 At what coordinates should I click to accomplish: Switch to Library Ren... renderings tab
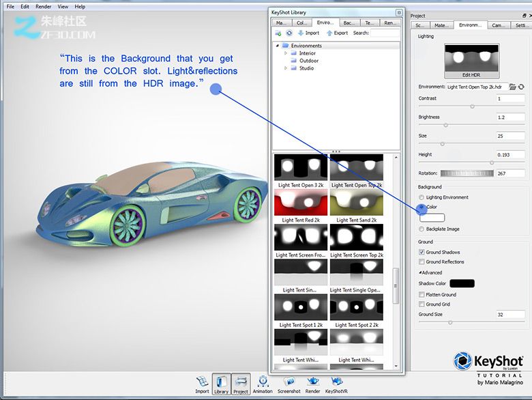tap(390, 23)
